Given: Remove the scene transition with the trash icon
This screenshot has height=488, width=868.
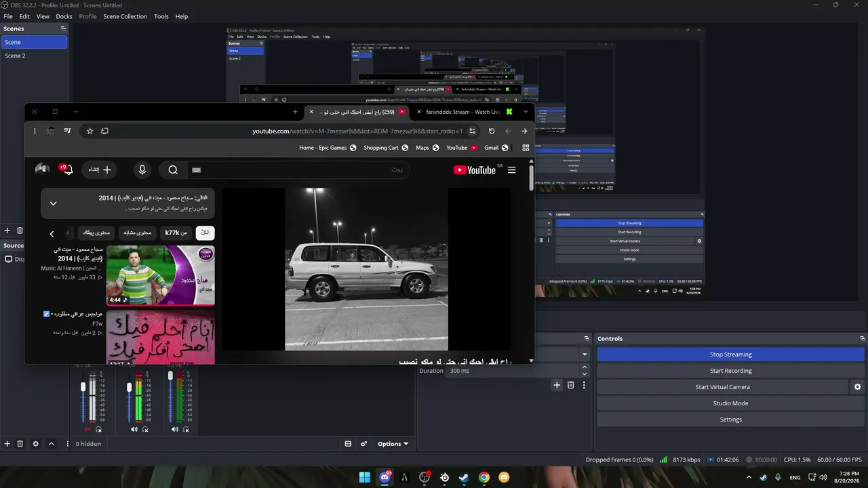Looking at the screenshot, I should [571, 385].
